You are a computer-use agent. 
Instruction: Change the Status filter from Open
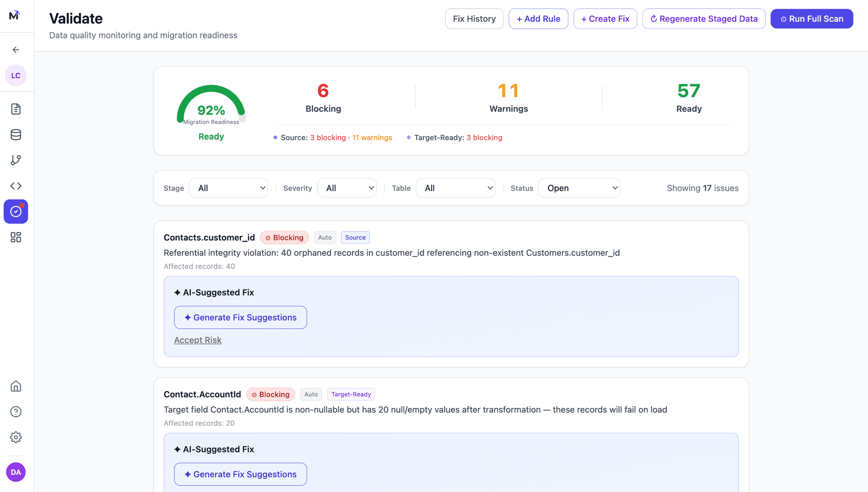(579, 187)
